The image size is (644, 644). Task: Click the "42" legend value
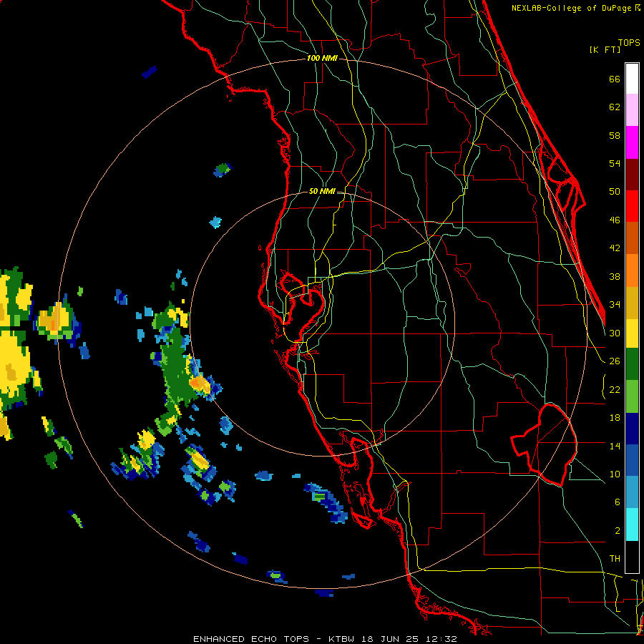[615, 248]
